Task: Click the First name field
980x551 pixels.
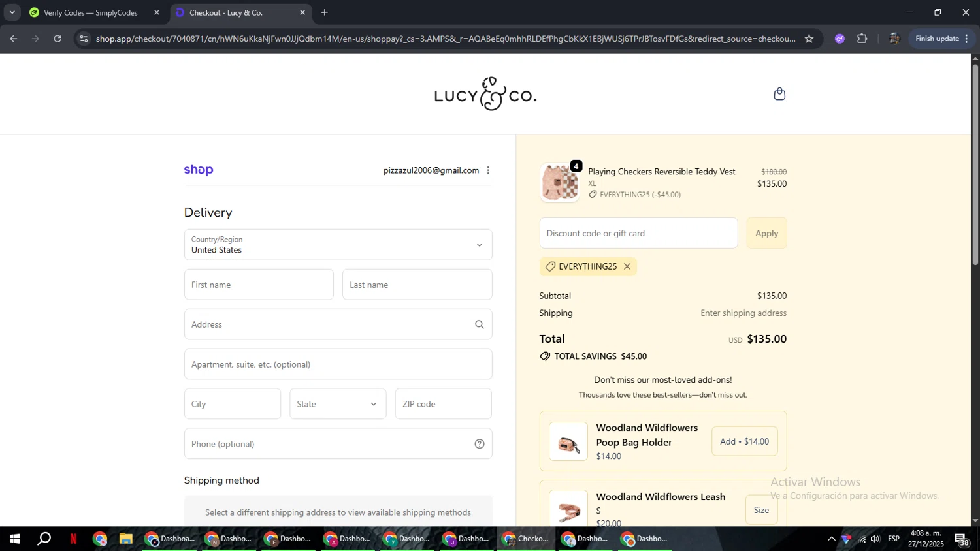Action: tap(259, 285)
